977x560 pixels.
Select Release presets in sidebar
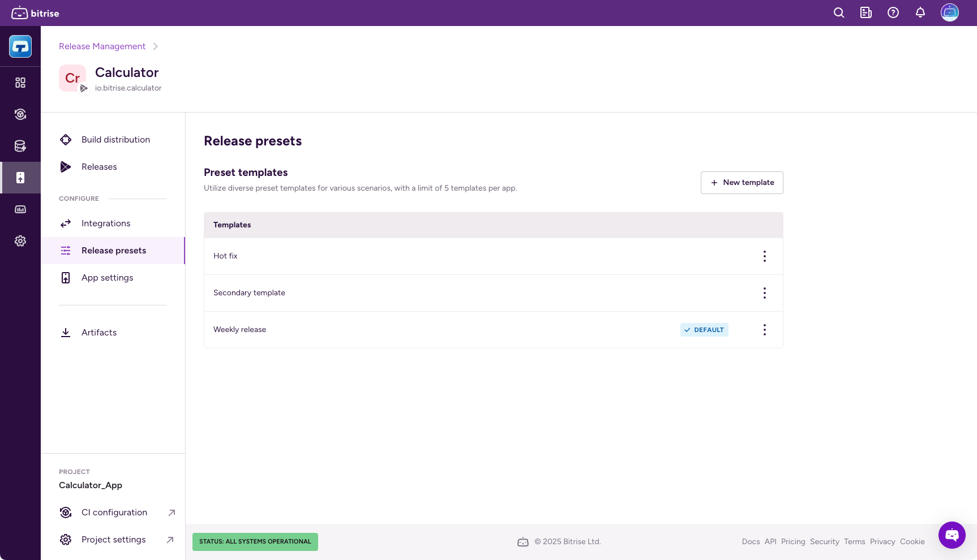click(x=113, y=251)
